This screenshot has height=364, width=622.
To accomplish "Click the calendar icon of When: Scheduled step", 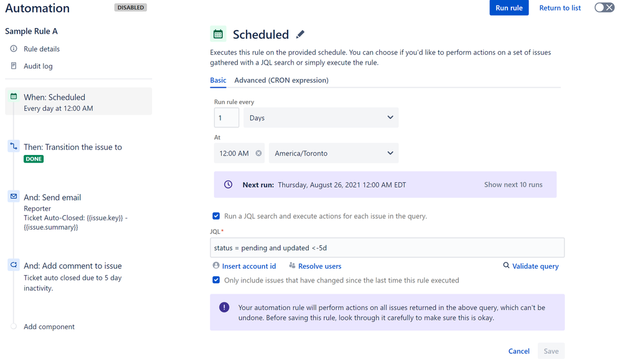I will (x=14, y=96).
